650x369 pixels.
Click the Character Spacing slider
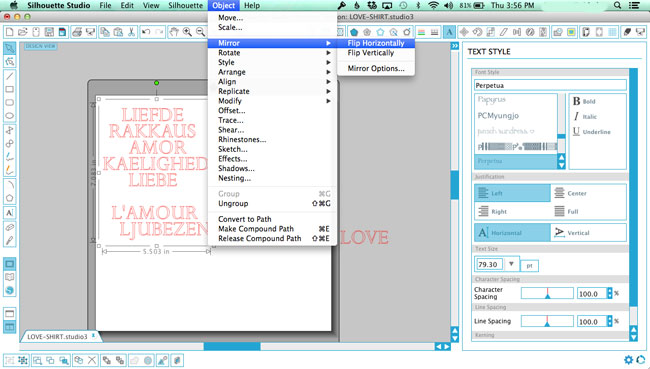pos(547,294)
